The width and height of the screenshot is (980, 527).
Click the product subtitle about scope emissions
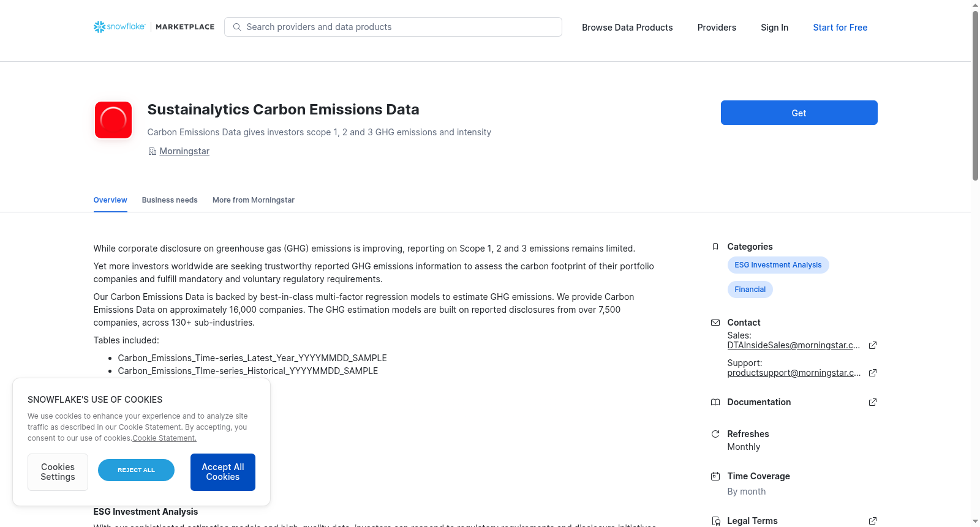coord(319,132)
